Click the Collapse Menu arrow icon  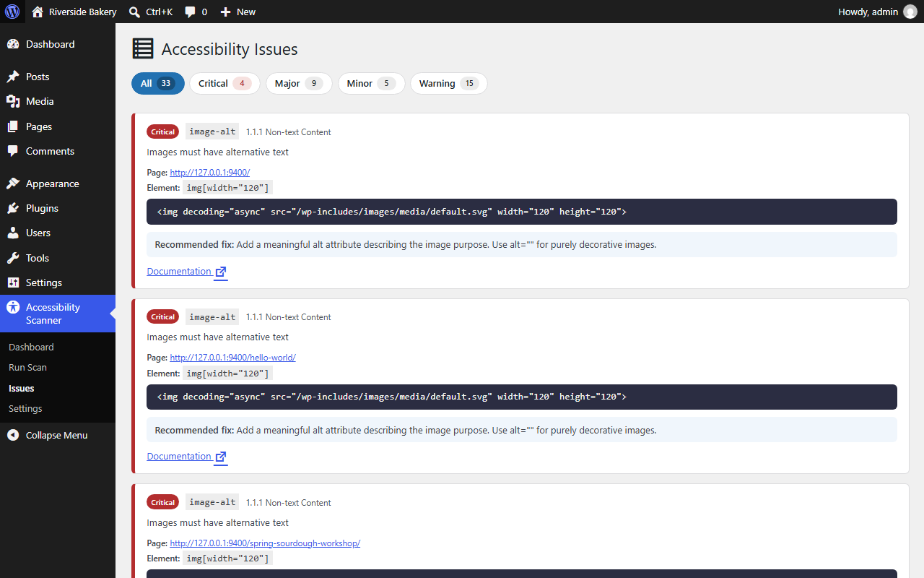pyautogui.click(x=13, y=435)
